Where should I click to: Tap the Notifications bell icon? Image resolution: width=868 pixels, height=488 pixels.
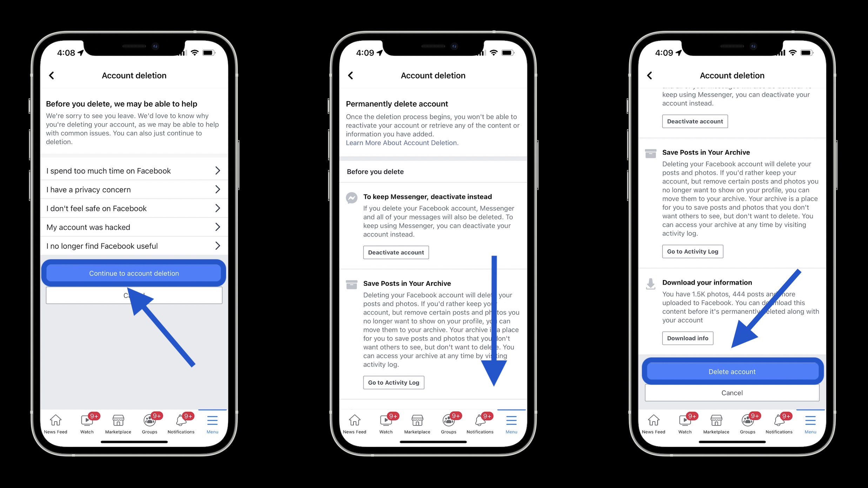181,421
